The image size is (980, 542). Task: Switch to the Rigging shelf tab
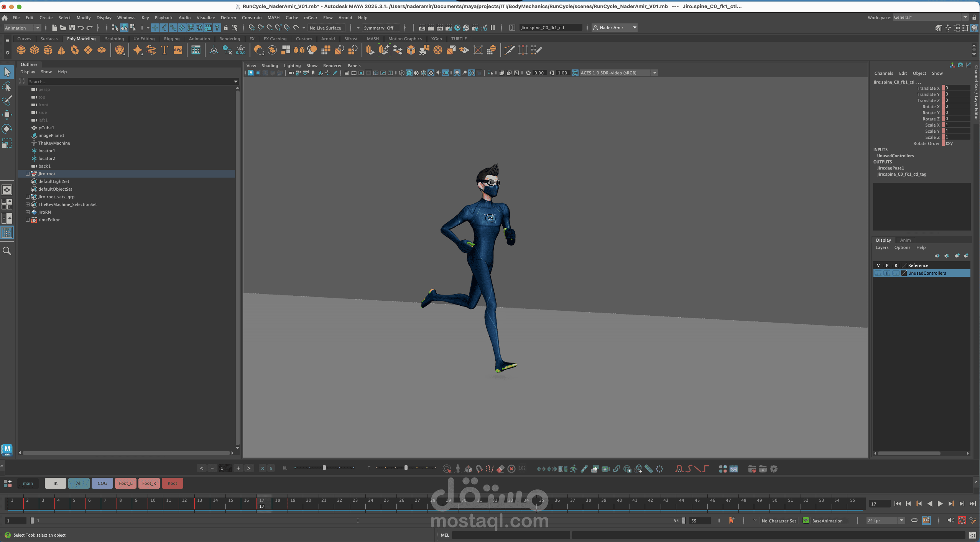(171, 39)
